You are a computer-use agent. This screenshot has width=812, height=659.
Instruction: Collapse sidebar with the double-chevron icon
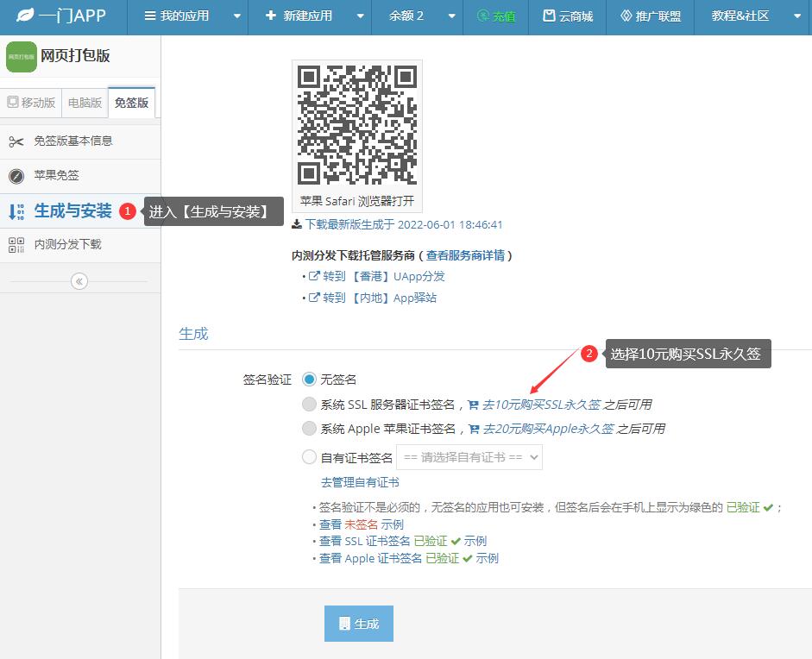(x=79, y=281)
